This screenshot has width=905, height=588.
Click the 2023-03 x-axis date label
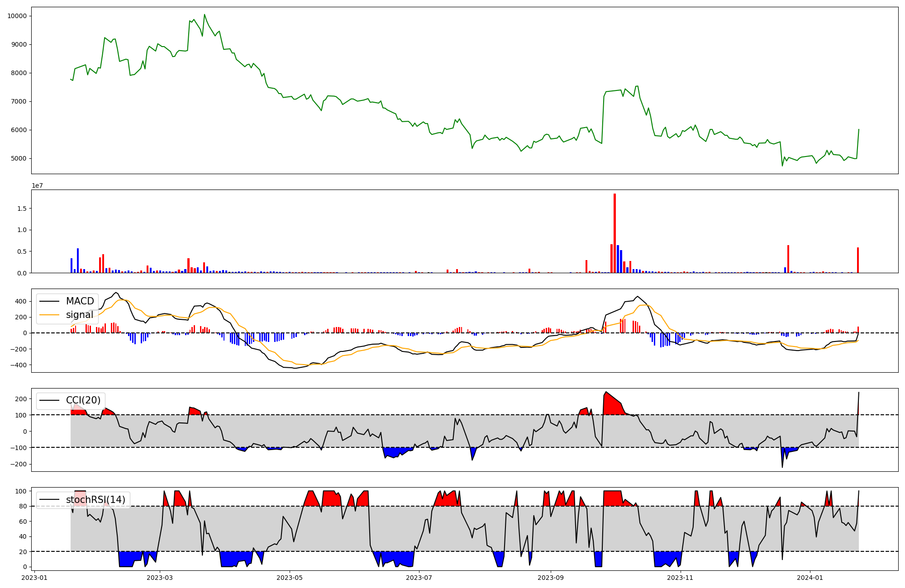[160, 578]
